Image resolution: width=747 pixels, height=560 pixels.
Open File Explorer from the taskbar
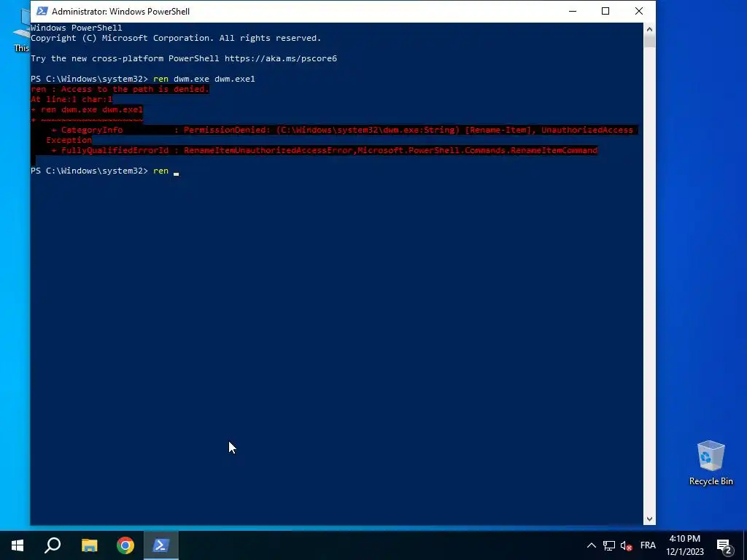tap(89, 545)
